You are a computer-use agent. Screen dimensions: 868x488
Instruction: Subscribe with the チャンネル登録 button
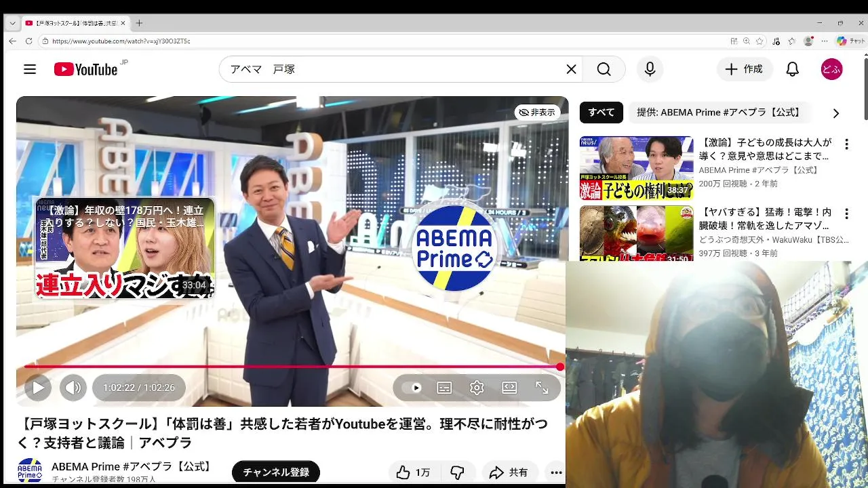pos(276,472)
